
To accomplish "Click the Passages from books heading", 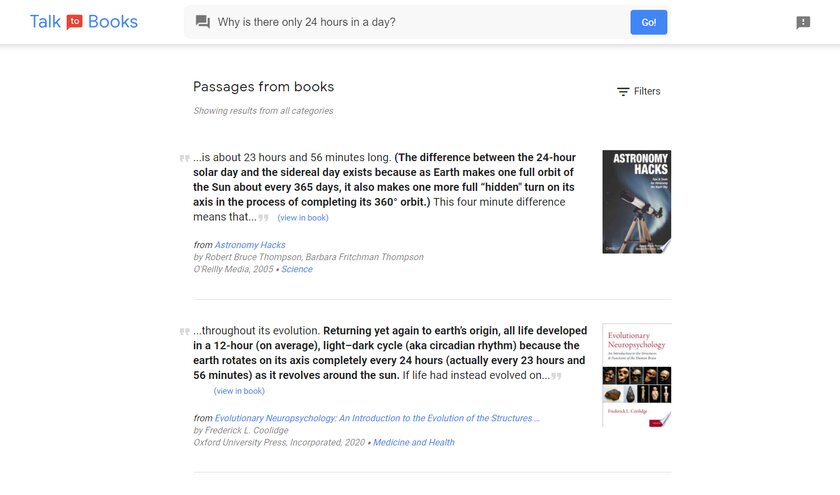I will pyautogui.click(x=263, y=87).
